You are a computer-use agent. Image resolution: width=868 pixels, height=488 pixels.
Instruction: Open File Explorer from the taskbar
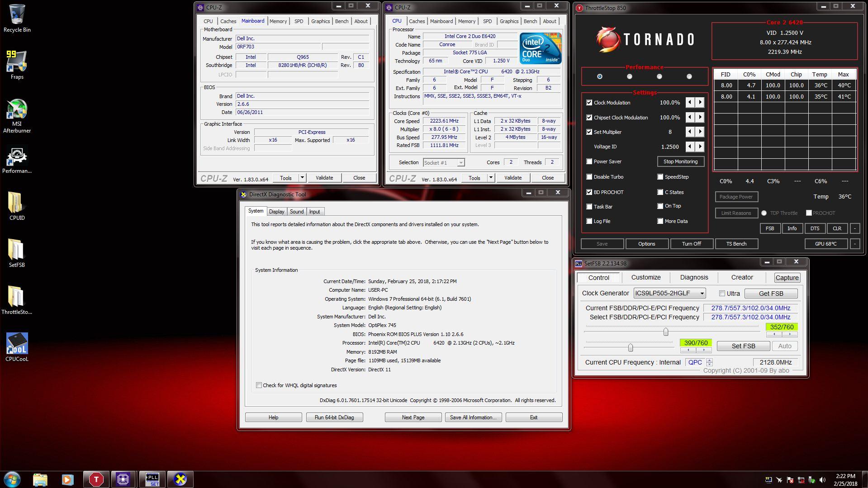click(40, 479)
